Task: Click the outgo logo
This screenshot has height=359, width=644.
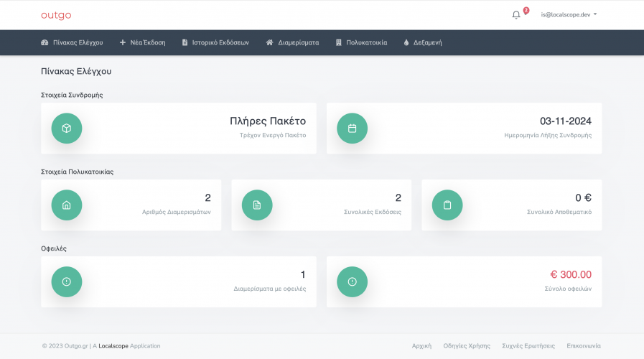Action: click(x=56, y=15)
